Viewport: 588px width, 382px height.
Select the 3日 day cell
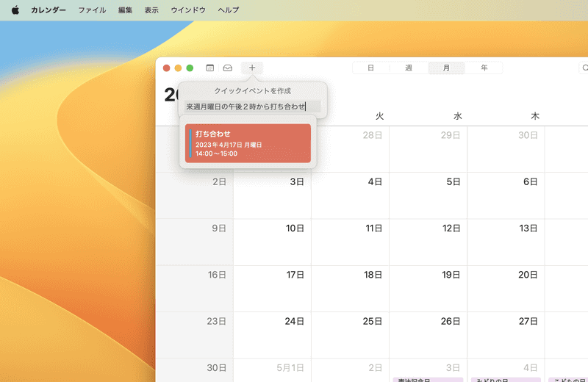pos(272,195)
